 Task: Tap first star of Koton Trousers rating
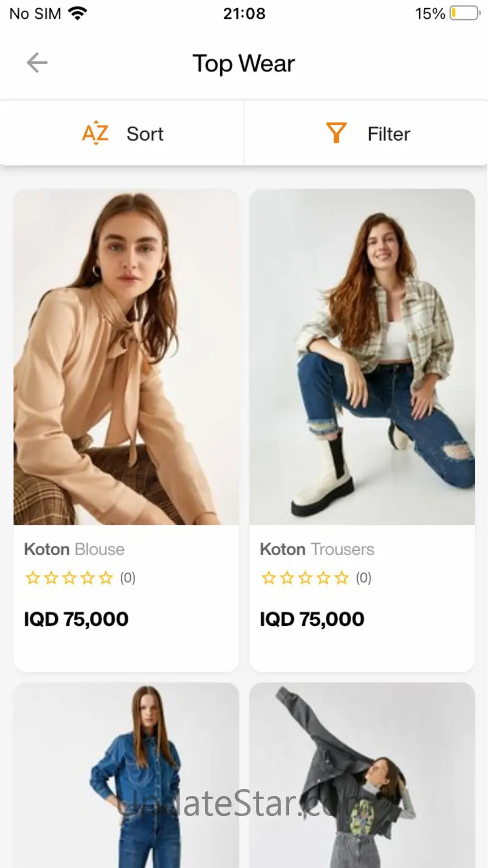tap(268, 578)
